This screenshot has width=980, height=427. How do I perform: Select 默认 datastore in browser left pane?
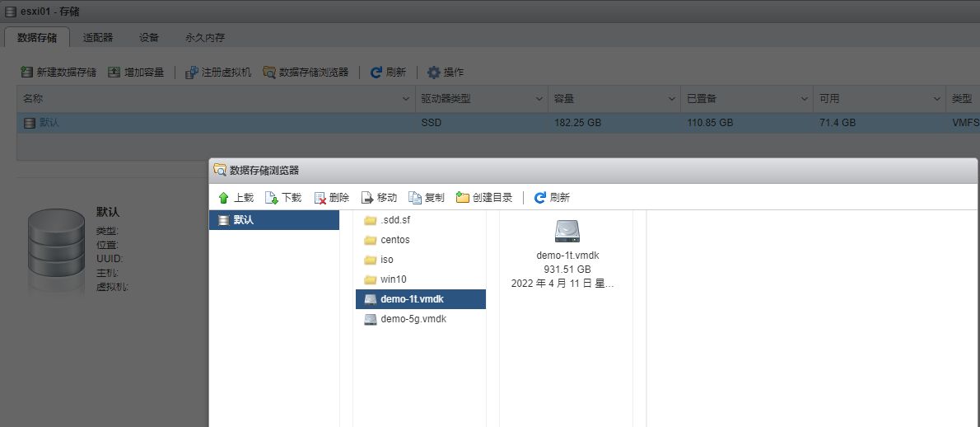(274, 220)
